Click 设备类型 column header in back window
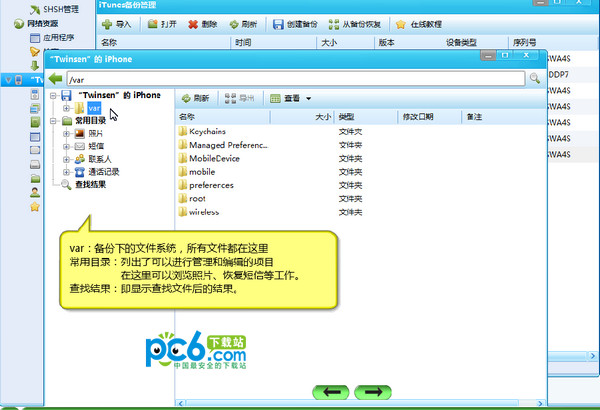This screenshot has width=600, height=410. coord(461,42)
